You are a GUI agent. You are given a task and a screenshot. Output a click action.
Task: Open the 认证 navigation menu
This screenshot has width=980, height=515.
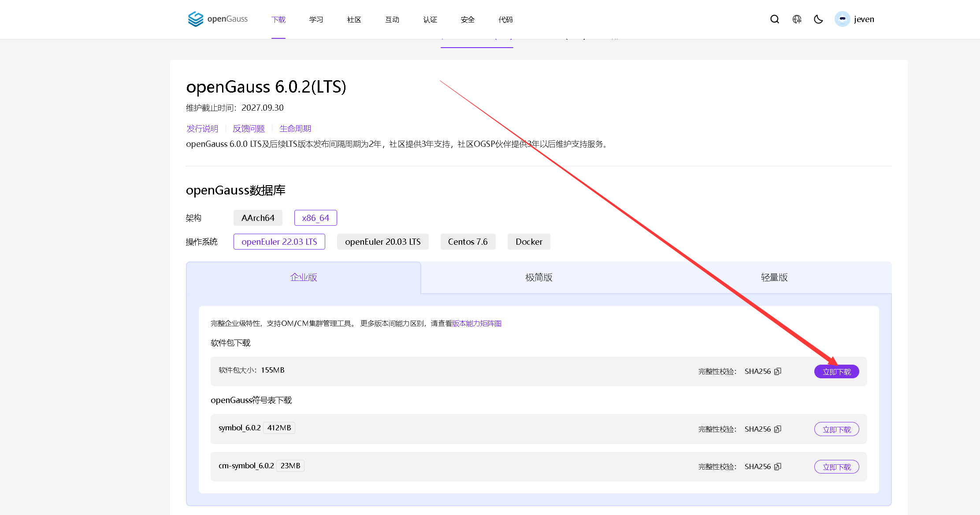point(430,19)
